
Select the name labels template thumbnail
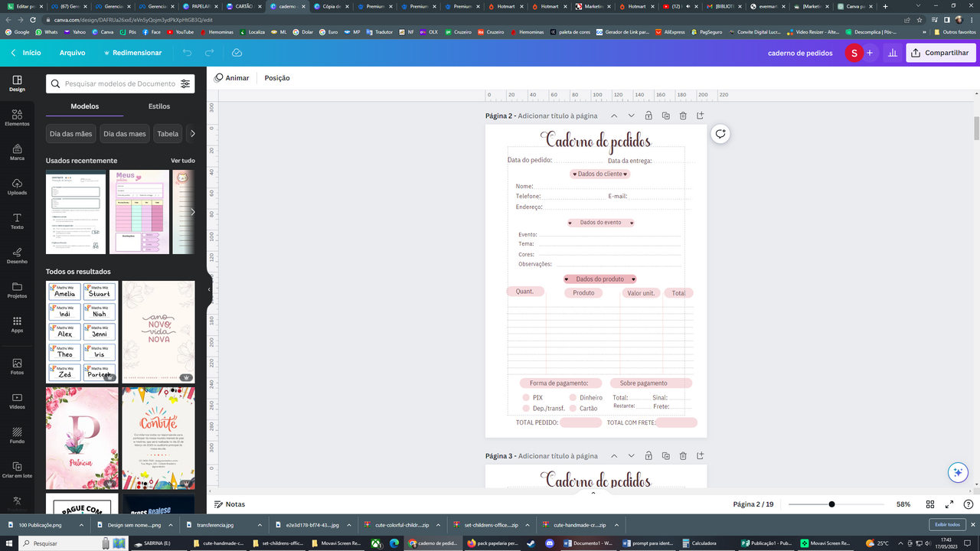point(82,331)
